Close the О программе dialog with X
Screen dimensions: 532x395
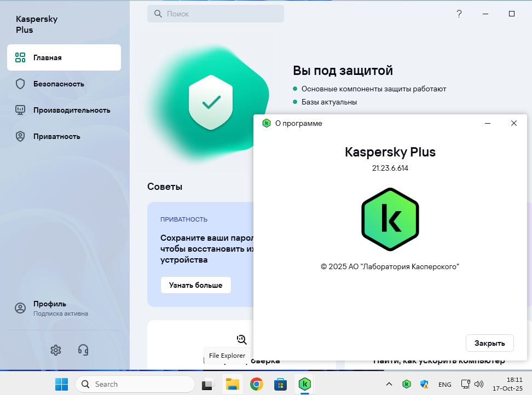point(514,123)
